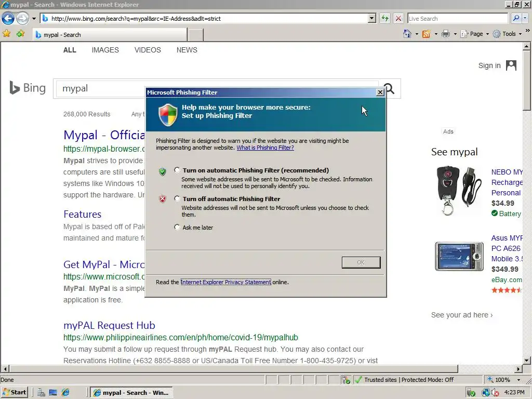Expand the address bar URL dropdown
Screen dimensions: 532x399
point(372,18)
